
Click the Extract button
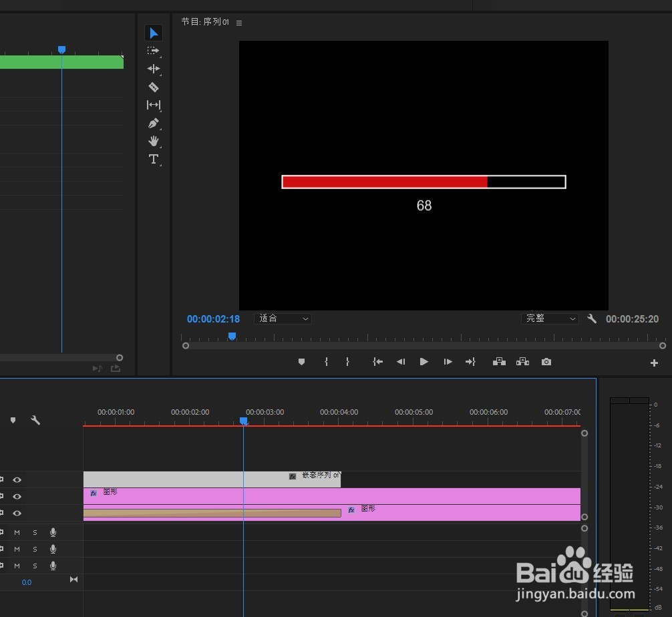tap(523, 362)
